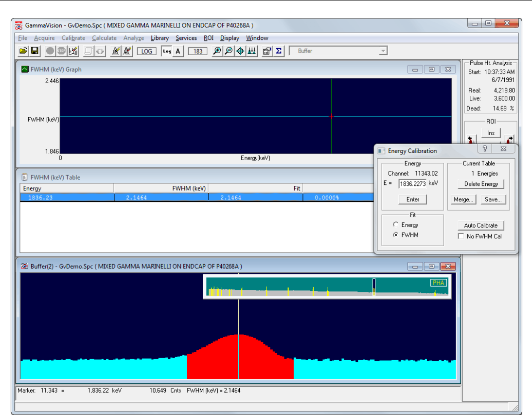This screenshot has height=415, width=532.
Task: Select the Energy fit radio button
Action: 396,225
